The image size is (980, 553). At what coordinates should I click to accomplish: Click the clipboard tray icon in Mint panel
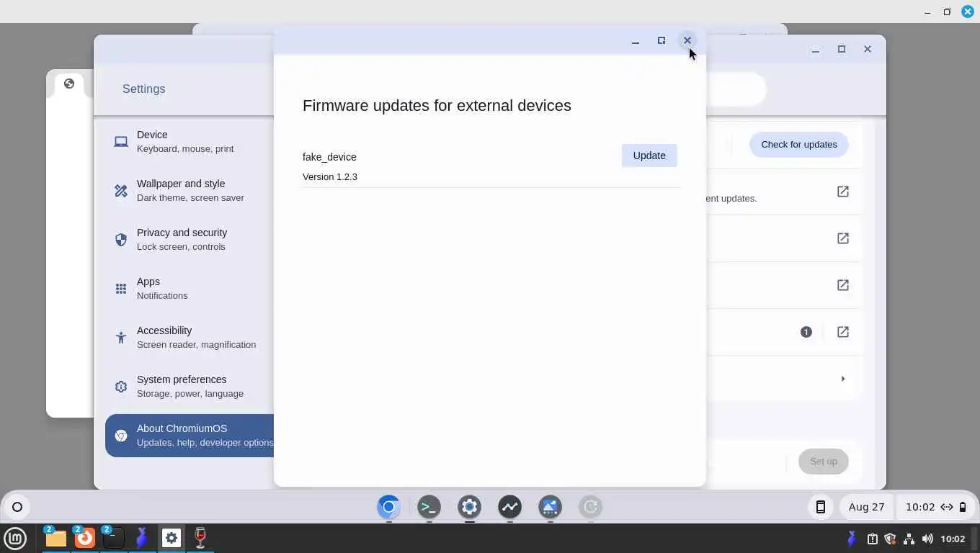pos(872,539)
